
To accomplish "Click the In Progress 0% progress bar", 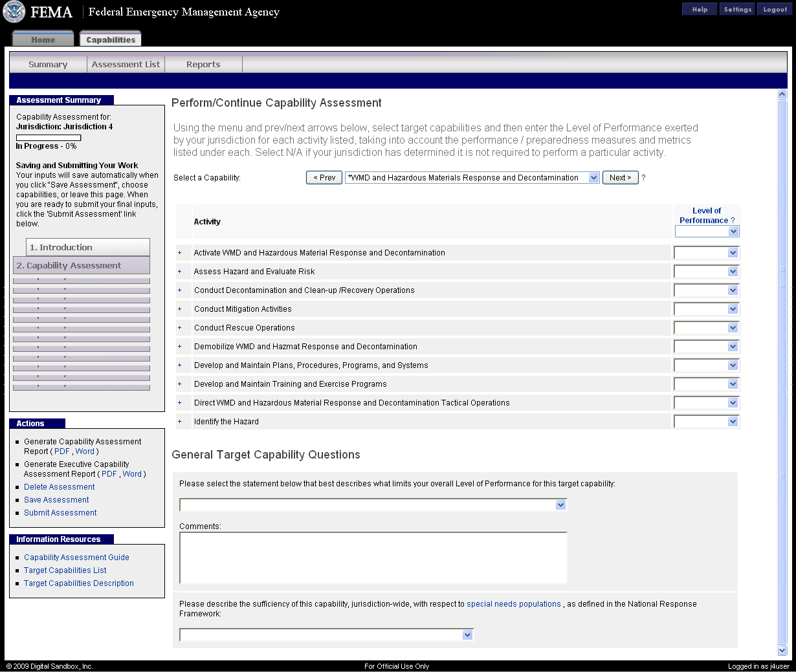I will tap(49, 138).
